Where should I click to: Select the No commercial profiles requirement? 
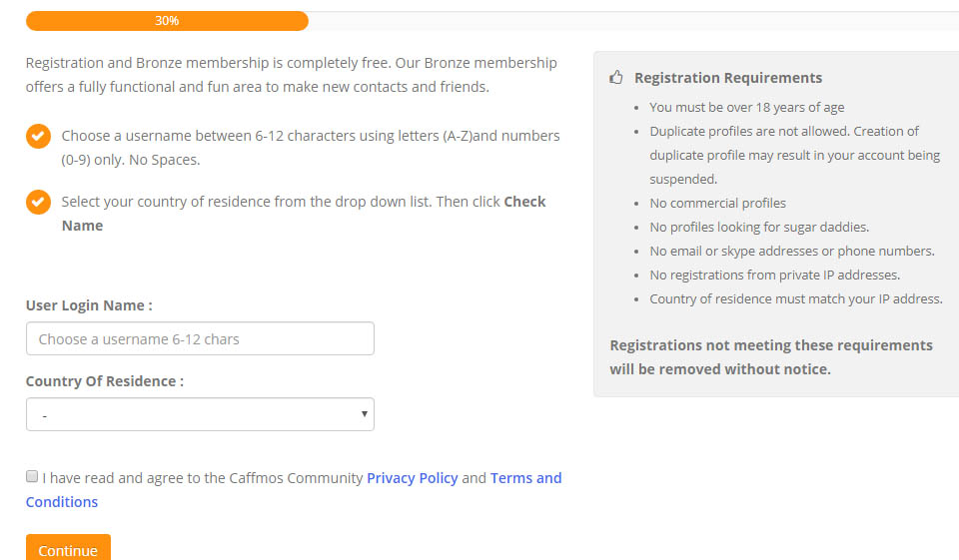717,203
